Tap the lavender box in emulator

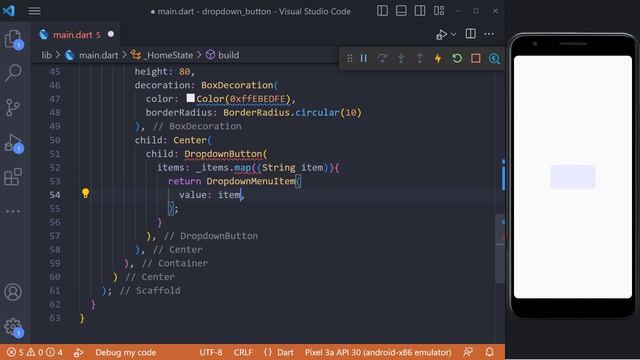573,177
